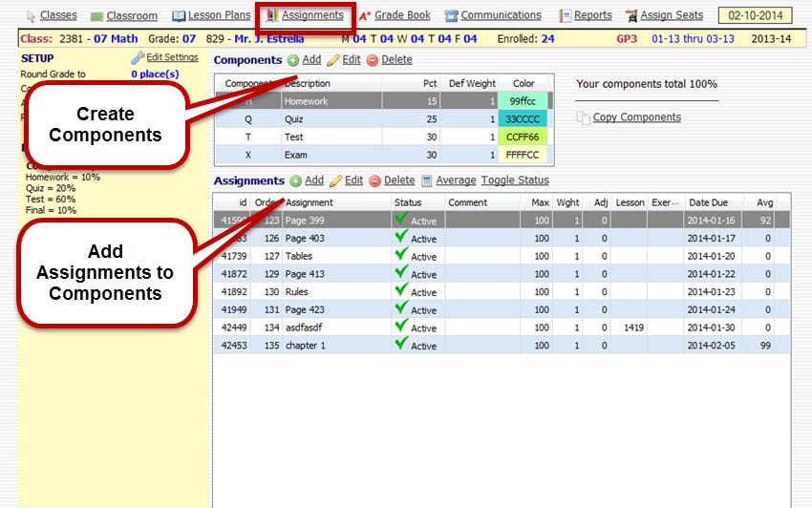Click the Copy Components link
Screen dimensions: 812x508
(637, 117)
